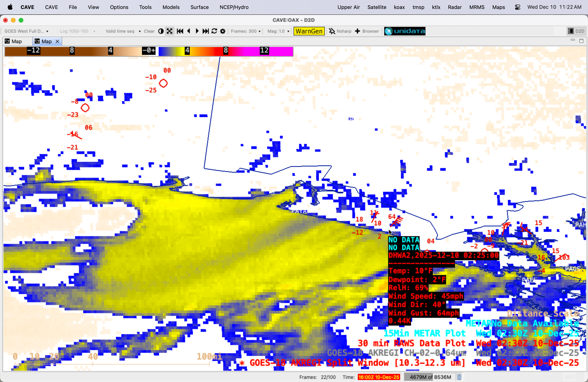588x382 pixels.
Task: Jump to last frame
Action: (x=206, y=31)
